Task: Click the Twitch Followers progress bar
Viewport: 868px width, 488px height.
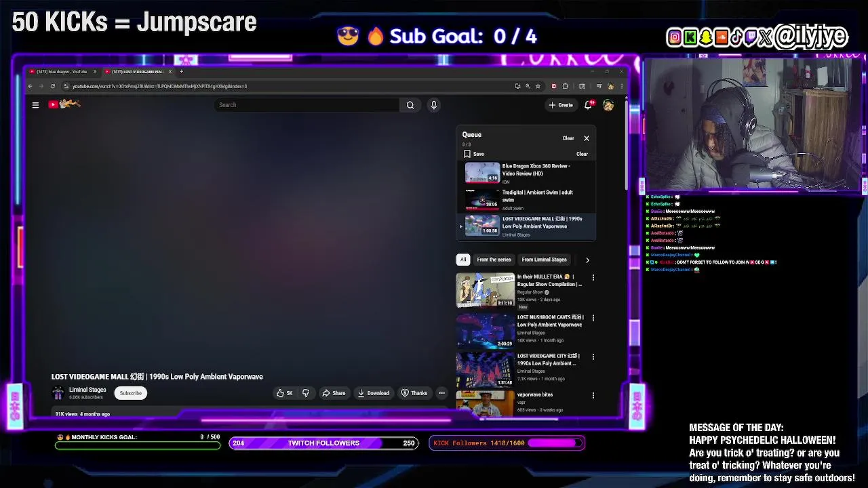Action: 323,443
